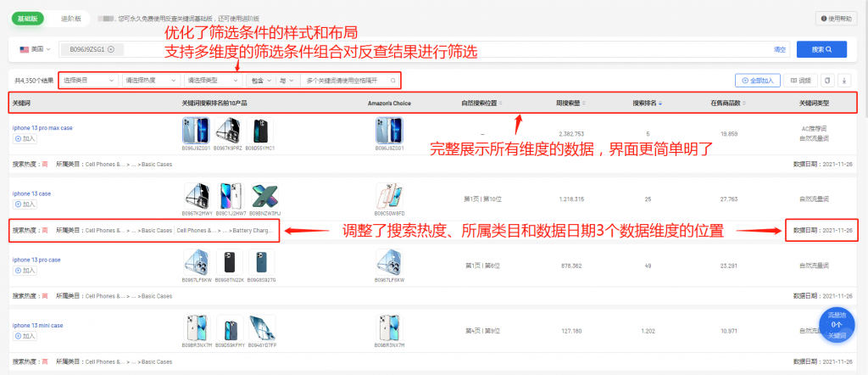Click the 127,180 weekly search value
The height and width of the screenshot is (375, 868).
click(572, 331)
